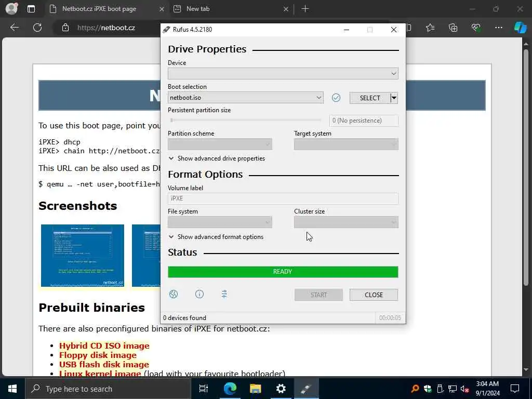Viewport: 532px width, 399px height.
Task: Go back in the browser
Action: 14,28
